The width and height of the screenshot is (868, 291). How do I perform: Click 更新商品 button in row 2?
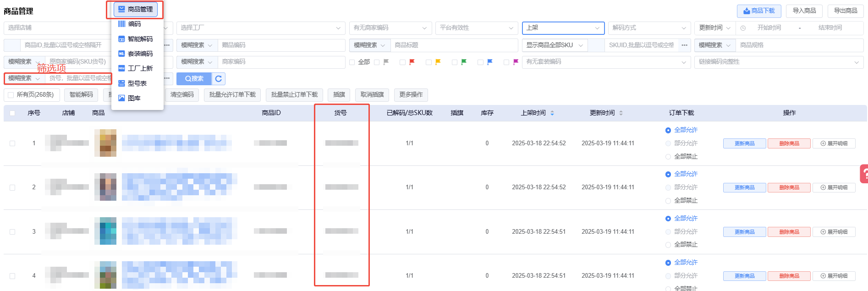(x=744, y=187)
